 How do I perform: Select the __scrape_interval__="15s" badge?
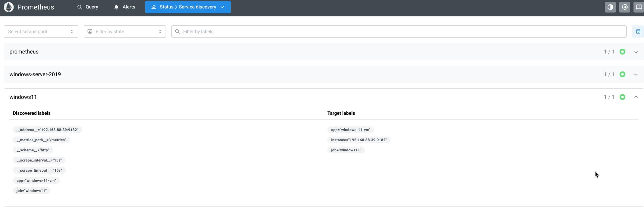(x=39, y=160)
